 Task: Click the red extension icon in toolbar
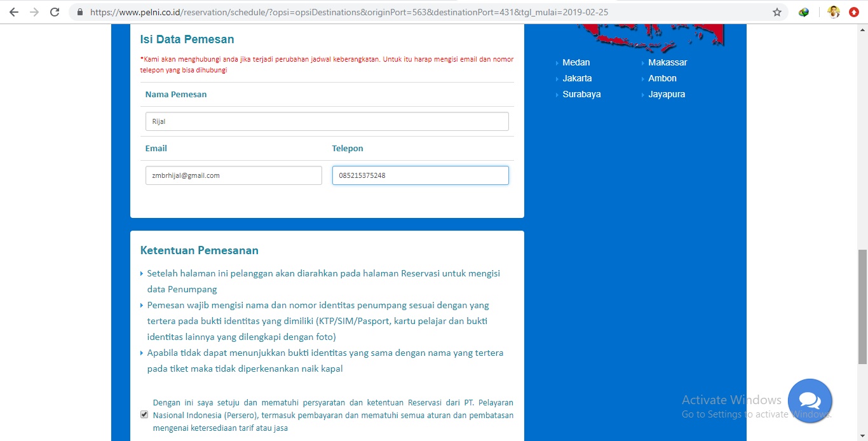854,11
